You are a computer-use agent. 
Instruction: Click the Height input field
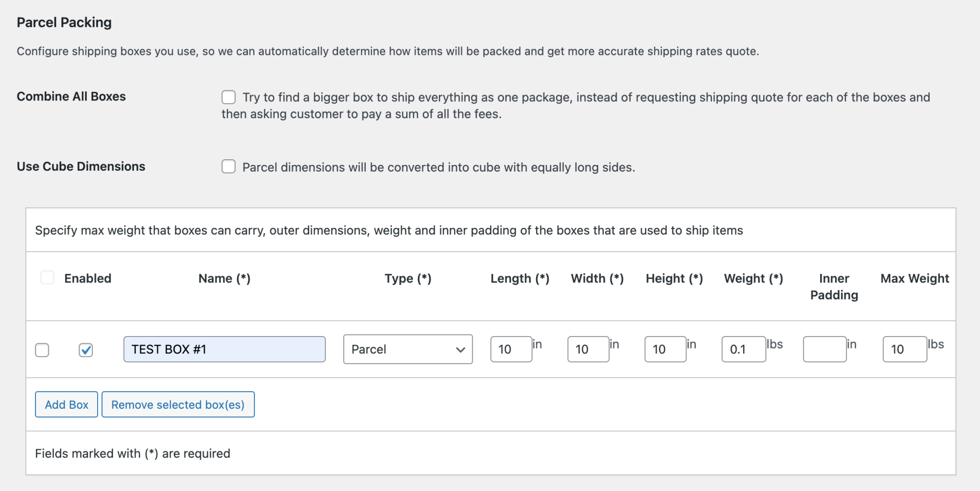click(665, 349)
